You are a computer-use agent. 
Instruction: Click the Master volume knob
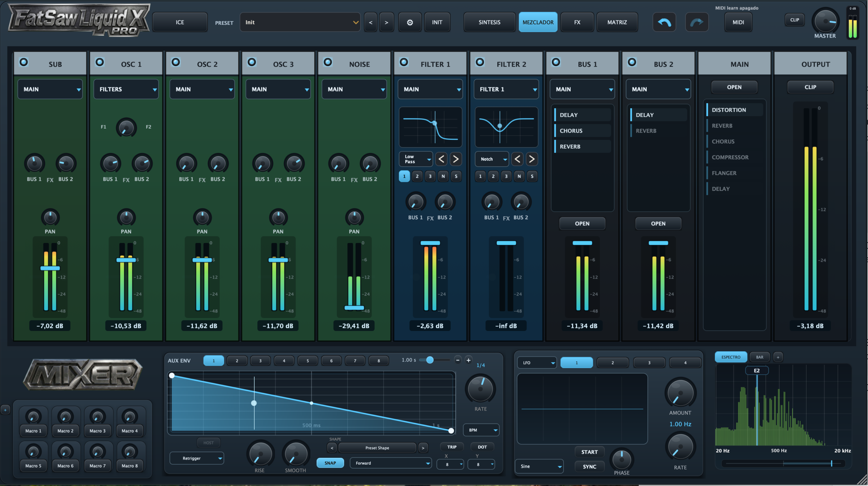tap(825, 21)
